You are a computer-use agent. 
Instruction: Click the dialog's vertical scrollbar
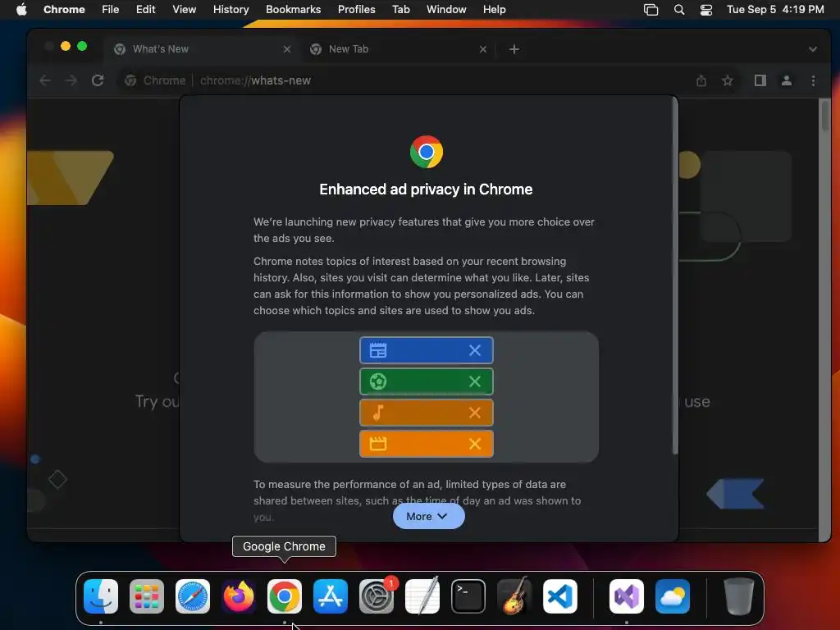point(675,276)
